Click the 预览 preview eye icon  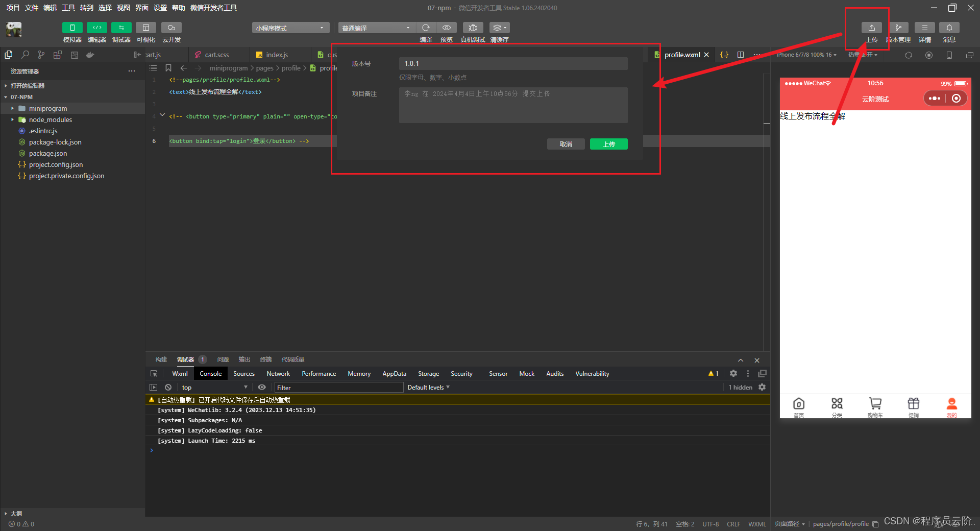pyautogui.click(x=447, y=28)
